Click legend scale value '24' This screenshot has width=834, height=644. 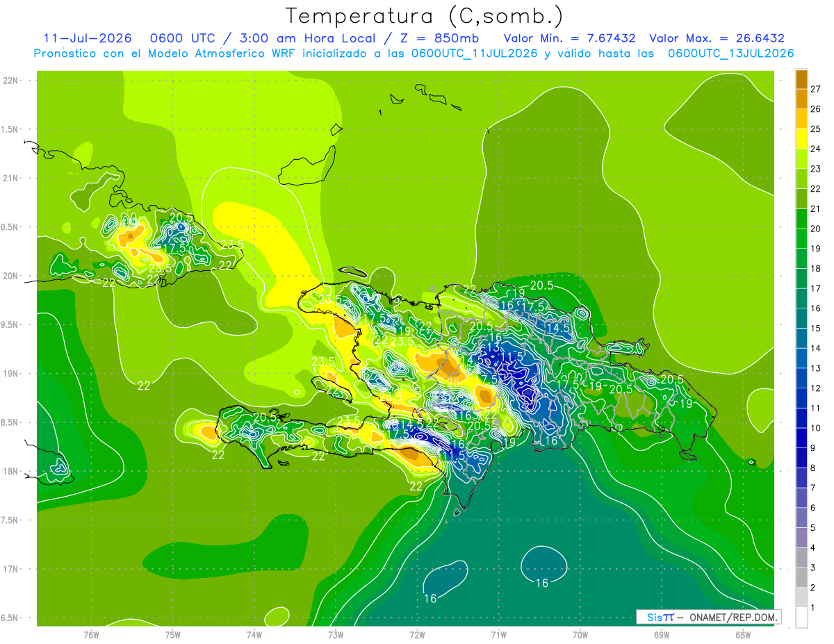click(815, 149)
